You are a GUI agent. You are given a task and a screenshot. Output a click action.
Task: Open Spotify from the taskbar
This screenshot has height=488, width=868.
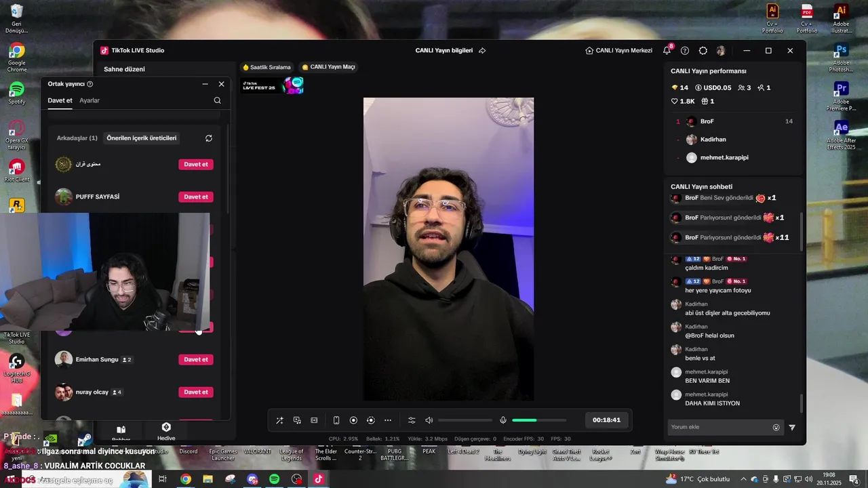pyautogui.click(x=274, y=479)
